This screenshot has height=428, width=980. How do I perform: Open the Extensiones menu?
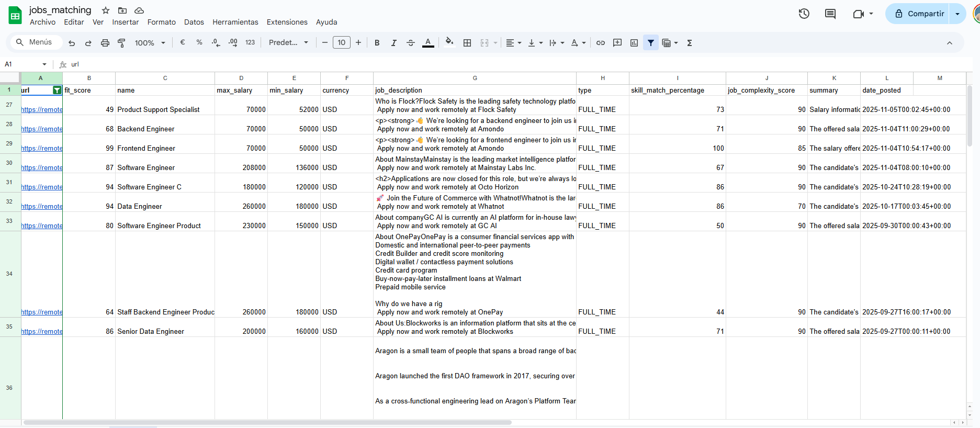tap(287, 22)
